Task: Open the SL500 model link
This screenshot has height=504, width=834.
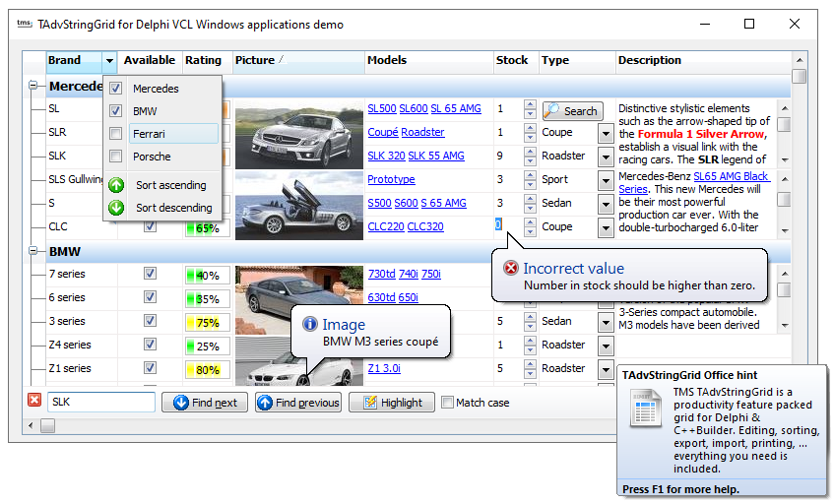Action: pos(382,108)
